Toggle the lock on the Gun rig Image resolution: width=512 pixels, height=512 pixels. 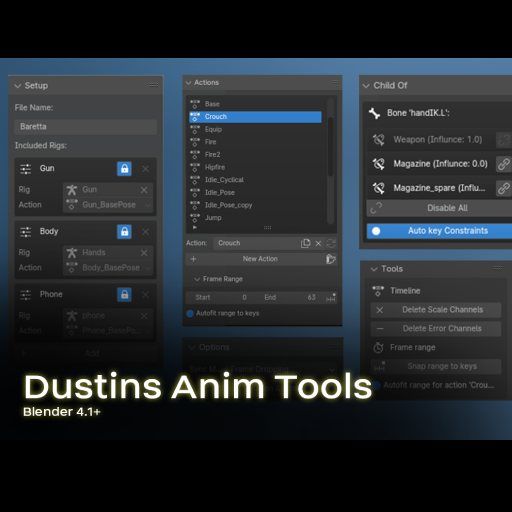124,169
